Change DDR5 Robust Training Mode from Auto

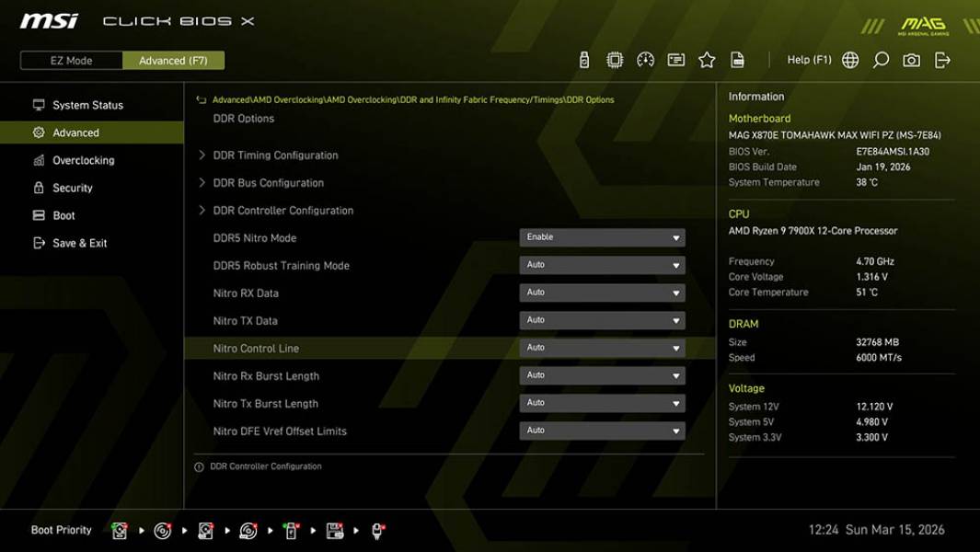(602, 265)
